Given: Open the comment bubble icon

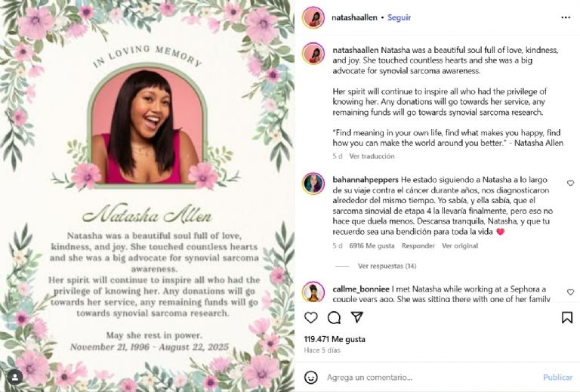Looking at the screenshot, I should tap(334, 317).
